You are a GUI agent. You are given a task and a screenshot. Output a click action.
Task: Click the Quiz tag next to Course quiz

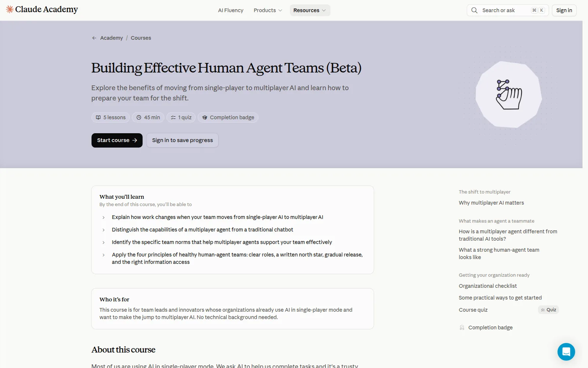click(548, 310)
